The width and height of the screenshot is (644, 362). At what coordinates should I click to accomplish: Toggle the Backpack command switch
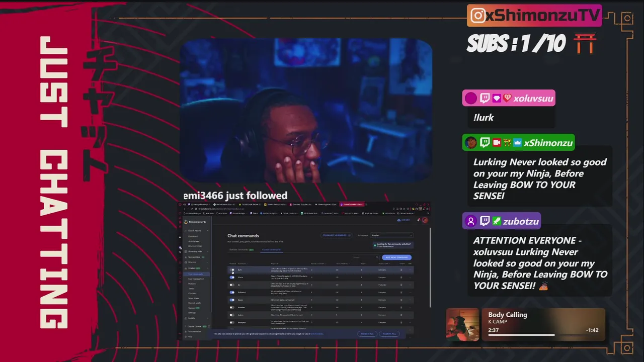point(232,322)
